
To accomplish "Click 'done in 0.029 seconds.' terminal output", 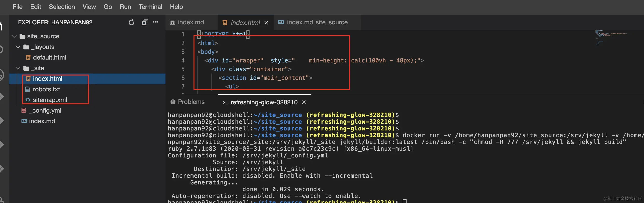I will tap(283, 189).
